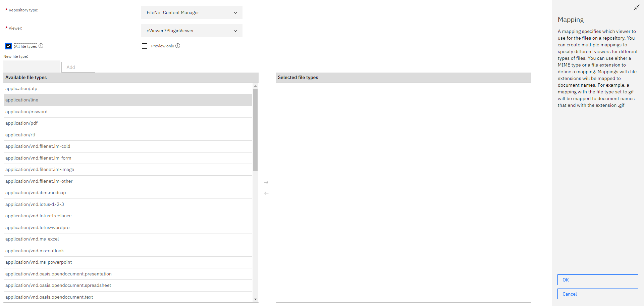Collapse the Mapping help panel
This screenshot has height=306, width=644.
pyautogui.click(x=636, y=7)
